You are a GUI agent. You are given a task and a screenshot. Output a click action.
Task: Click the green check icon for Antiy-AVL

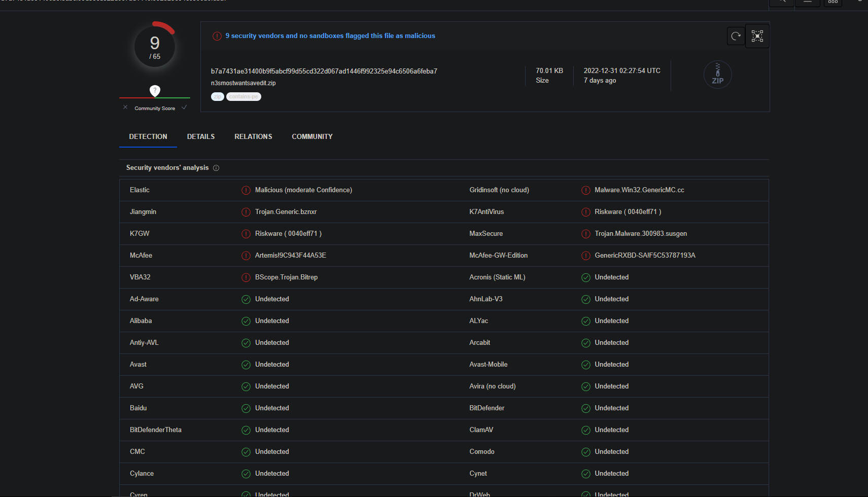246,343
